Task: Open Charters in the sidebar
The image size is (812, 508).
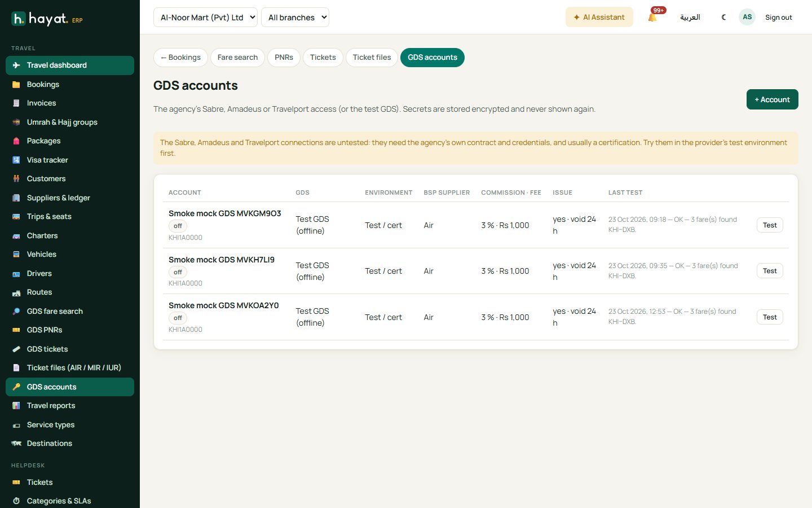Action: pos(70,236)
